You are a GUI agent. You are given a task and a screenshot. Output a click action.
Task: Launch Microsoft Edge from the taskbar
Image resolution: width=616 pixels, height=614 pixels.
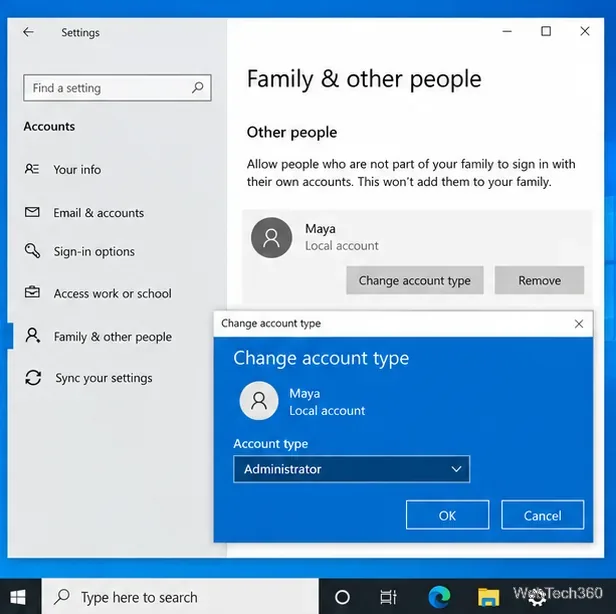point(439,597)
